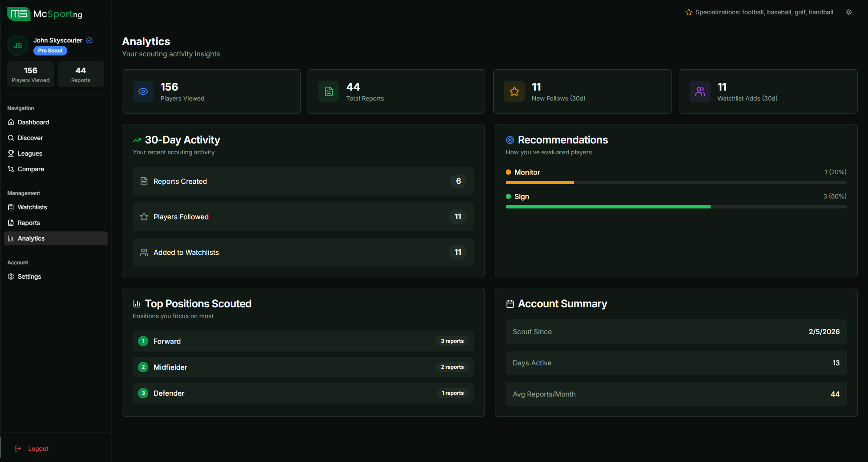Click the JS profile avatar
This screenshot has height=462, width=868.
point(18,46)
